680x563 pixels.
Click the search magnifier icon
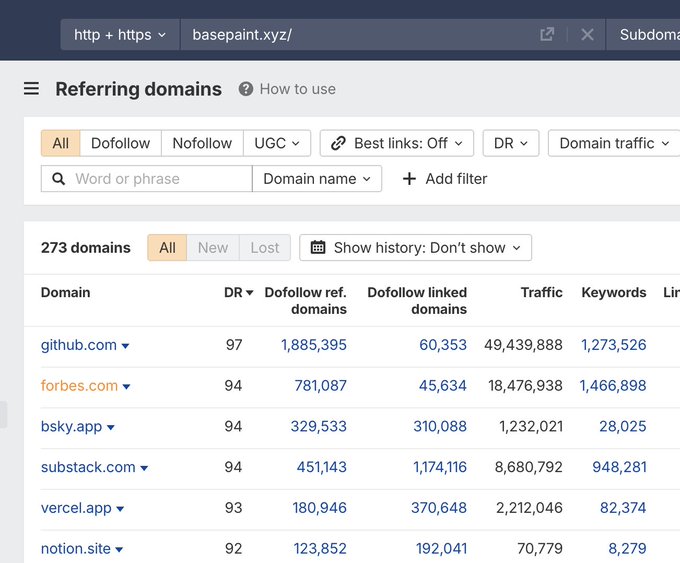pyautogui.click(x=59, y=179)
